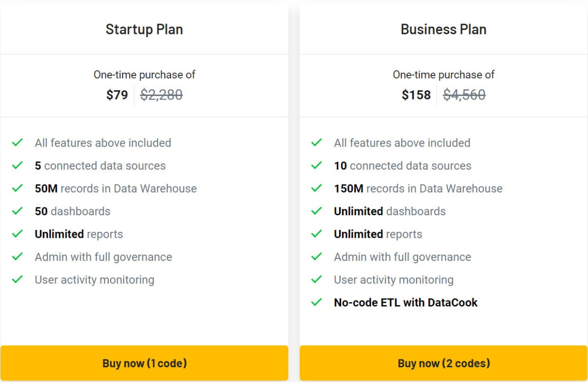Click the checkmark next to 50M records in Data Warehouse
588x382 pixels.
[x=17, y=188]
